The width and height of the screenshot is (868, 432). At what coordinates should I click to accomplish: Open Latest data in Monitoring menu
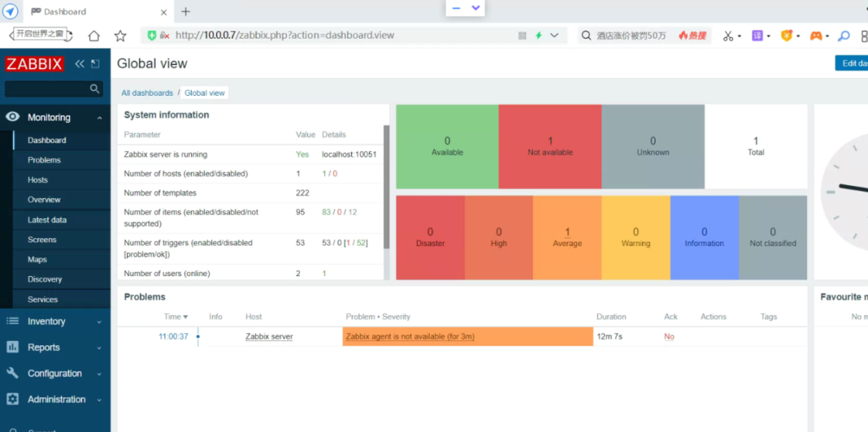tap(47, 220)
